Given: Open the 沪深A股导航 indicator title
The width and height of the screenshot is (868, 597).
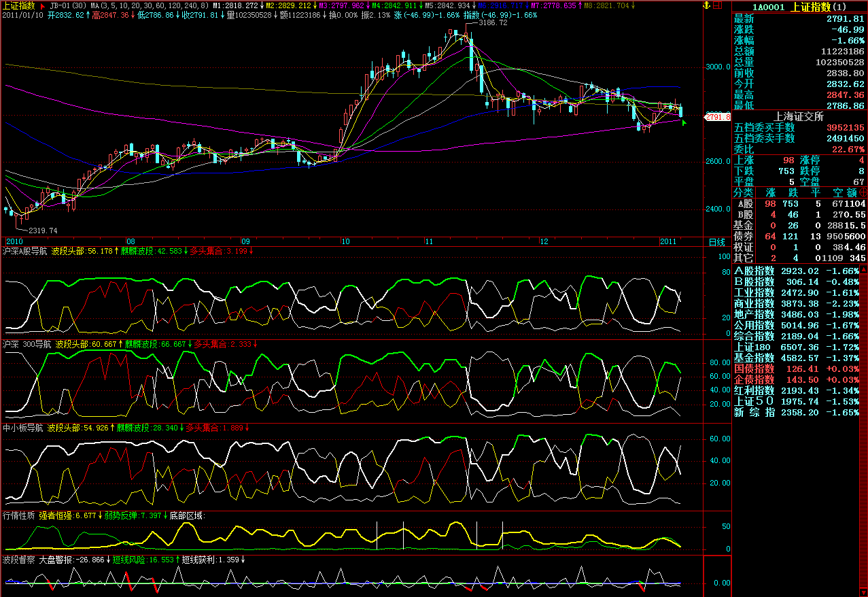Looking at the screenshot, I should [x=25, y=251].
